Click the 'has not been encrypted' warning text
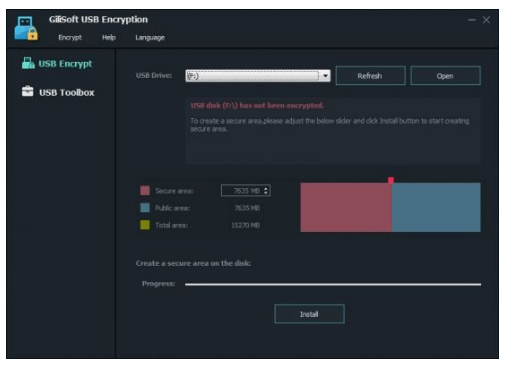Screen dimensions: 507x365 click(x=257, y=106)
